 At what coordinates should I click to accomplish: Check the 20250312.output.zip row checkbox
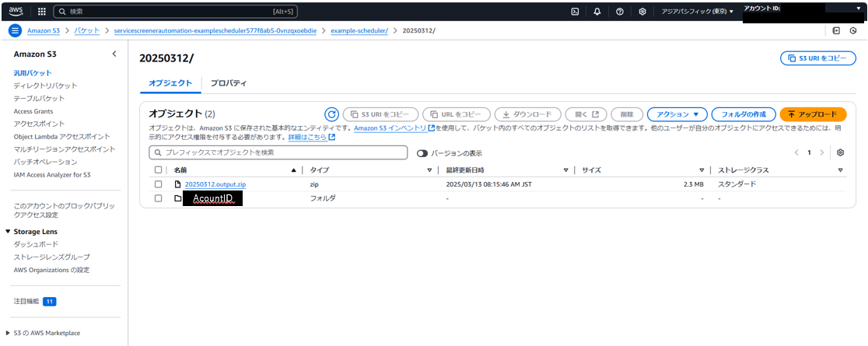click(x=159, y=184)
